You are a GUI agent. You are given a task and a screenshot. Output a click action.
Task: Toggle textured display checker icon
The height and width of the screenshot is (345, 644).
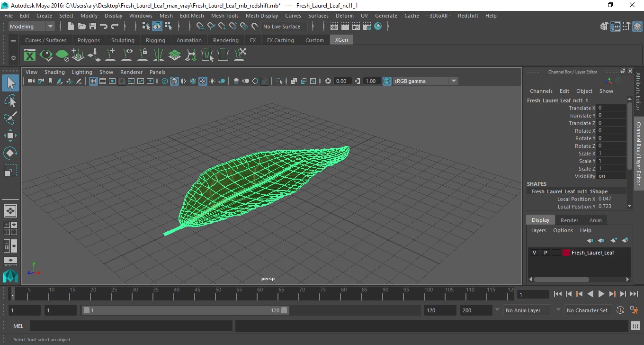pyautogui.click(x=203, y=81)
